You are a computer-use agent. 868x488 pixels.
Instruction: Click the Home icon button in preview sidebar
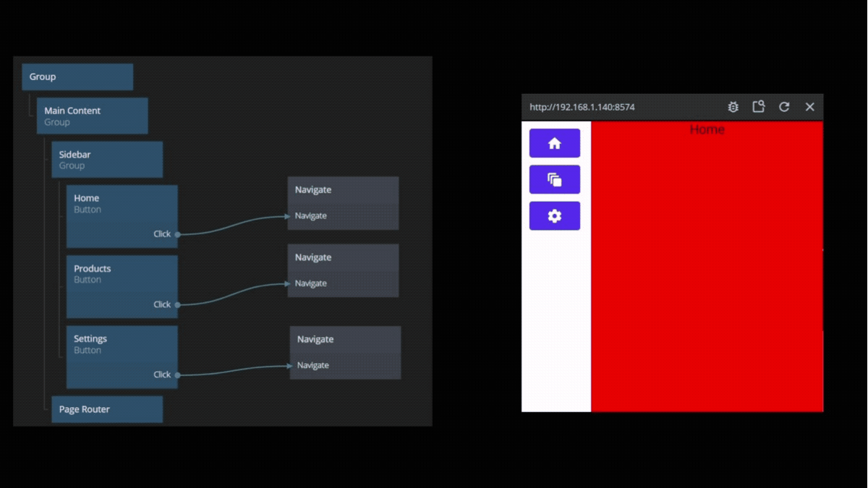coord(554,143)
